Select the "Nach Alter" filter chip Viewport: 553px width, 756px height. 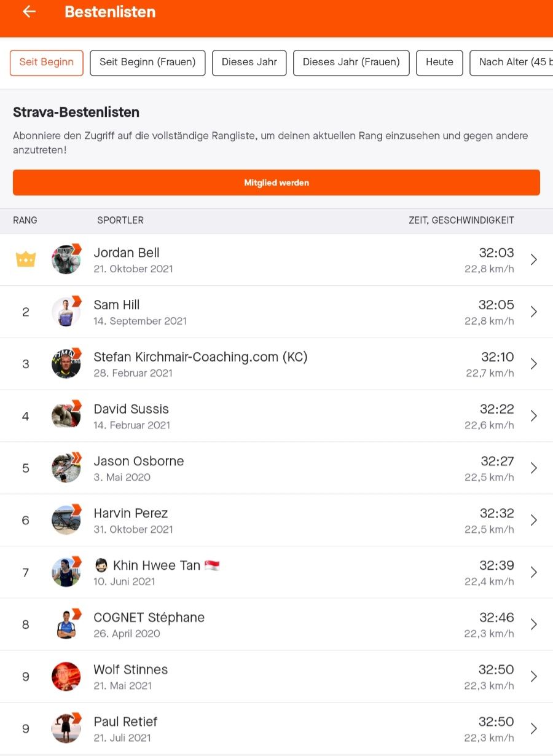(513, 63)
